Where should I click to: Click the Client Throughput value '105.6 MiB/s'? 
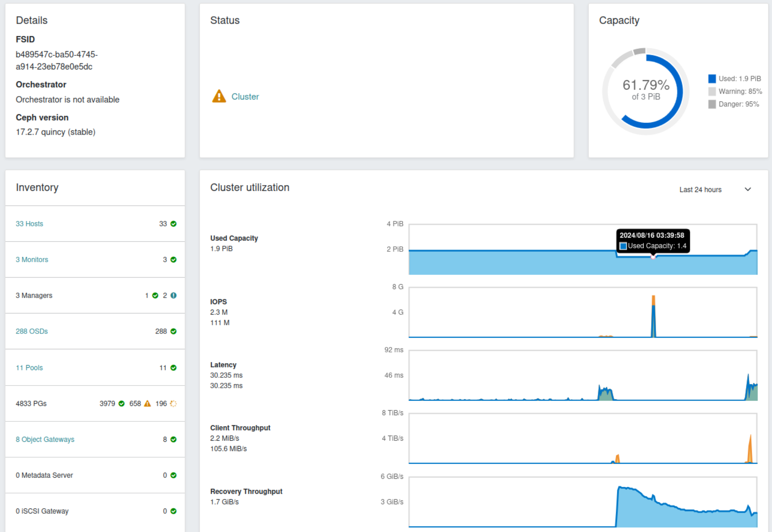click(x=228, y=448)
